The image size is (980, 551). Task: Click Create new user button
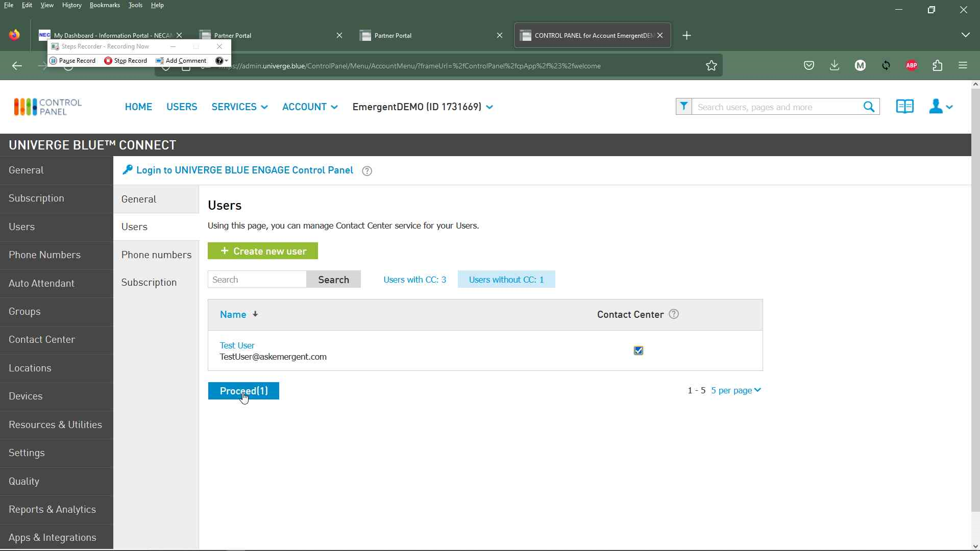pos(263,251)
